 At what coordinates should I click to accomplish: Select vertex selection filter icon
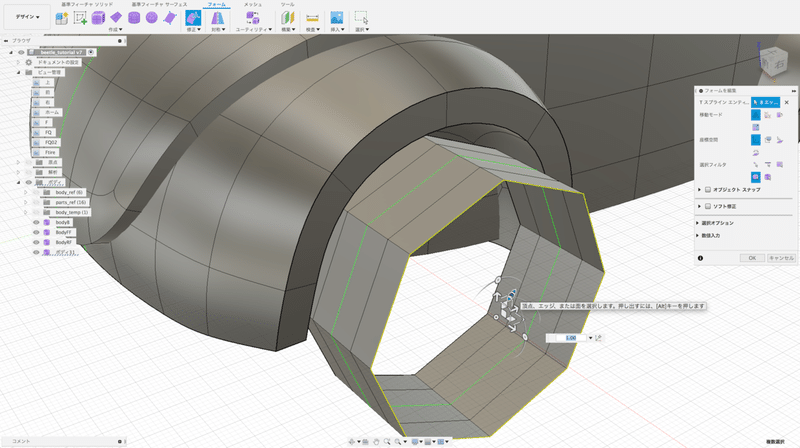(755, 164)
